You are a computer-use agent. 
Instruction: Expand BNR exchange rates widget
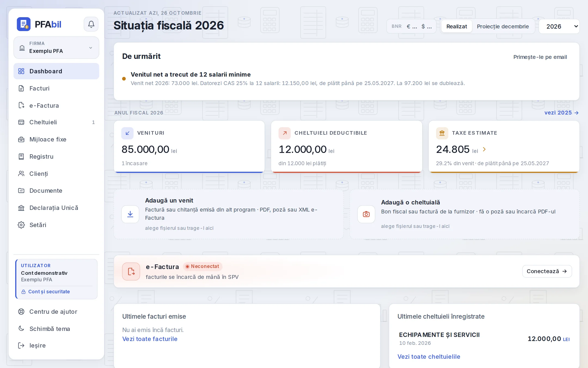pos(412,26)
